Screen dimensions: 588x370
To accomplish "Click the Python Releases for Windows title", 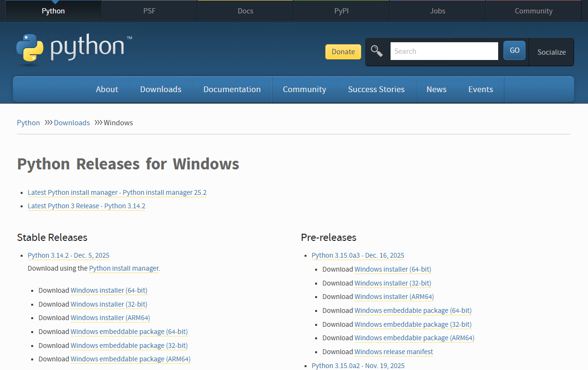I will 128,164.
